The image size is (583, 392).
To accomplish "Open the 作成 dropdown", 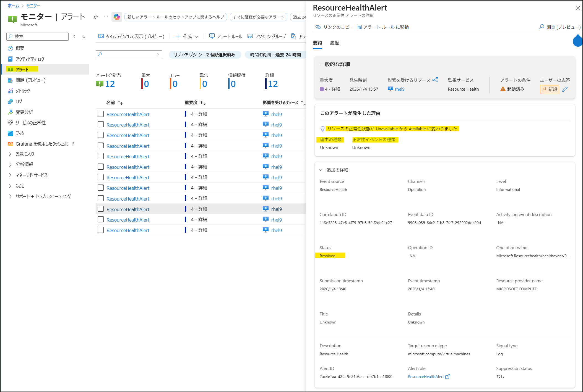I will (187, 36).
